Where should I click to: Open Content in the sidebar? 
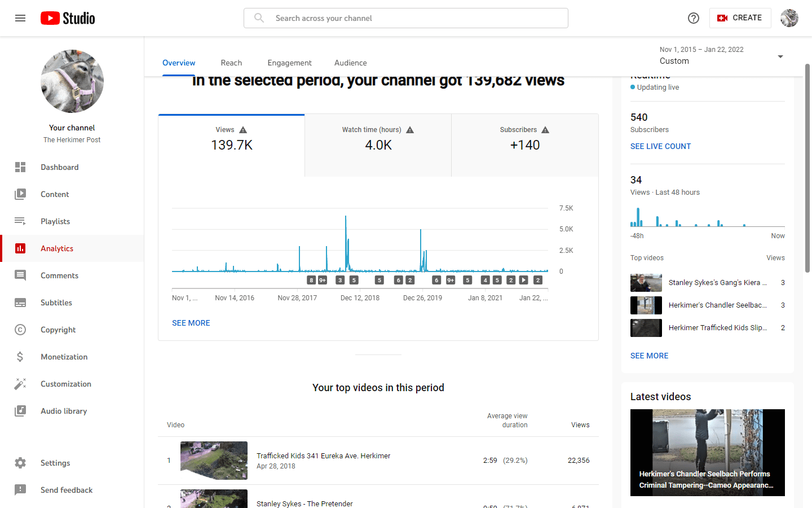pos(72,194)
